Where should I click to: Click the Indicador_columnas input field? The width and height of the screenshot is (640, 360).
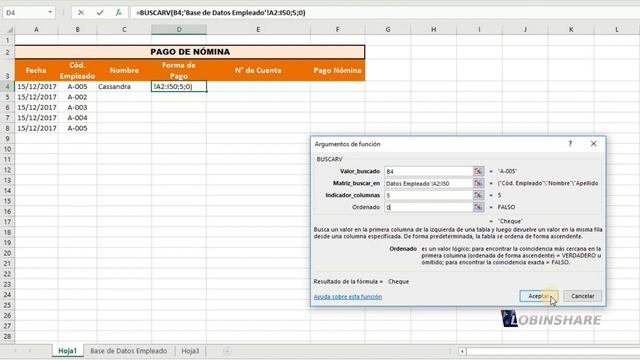tap(428, 195)
